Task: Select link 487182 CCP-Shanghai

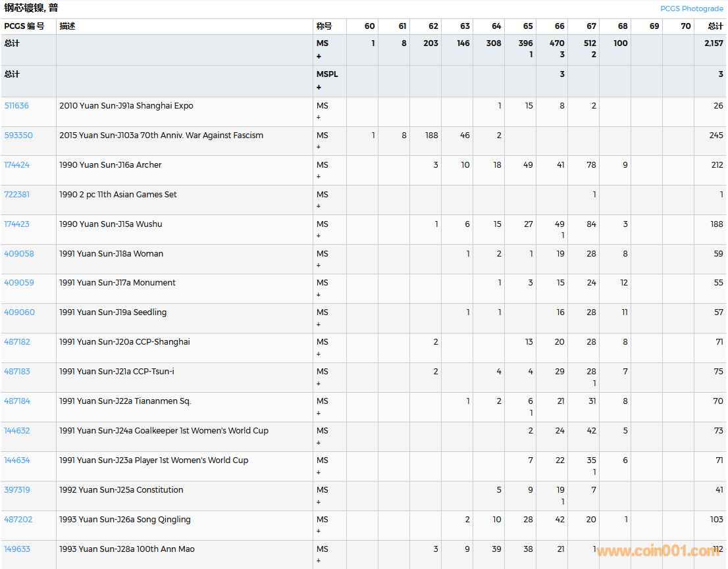Action: click(x=17, y=342)
